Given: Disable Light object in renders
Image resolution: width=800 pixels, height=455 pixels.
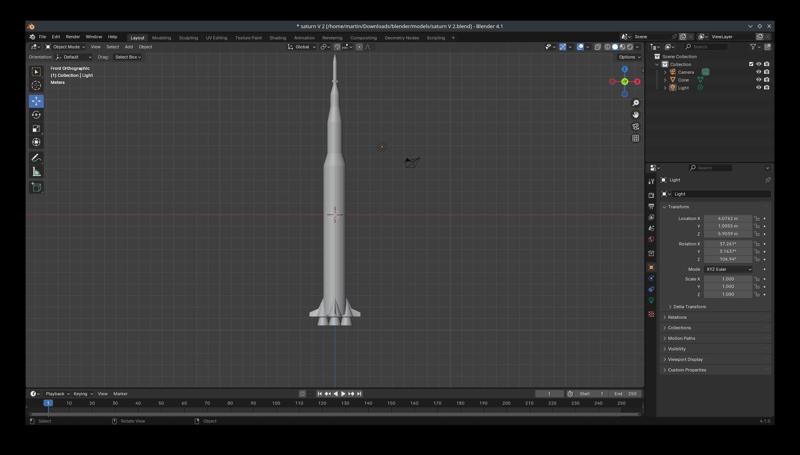Looking at the screenshot, I should pos(766,88).
